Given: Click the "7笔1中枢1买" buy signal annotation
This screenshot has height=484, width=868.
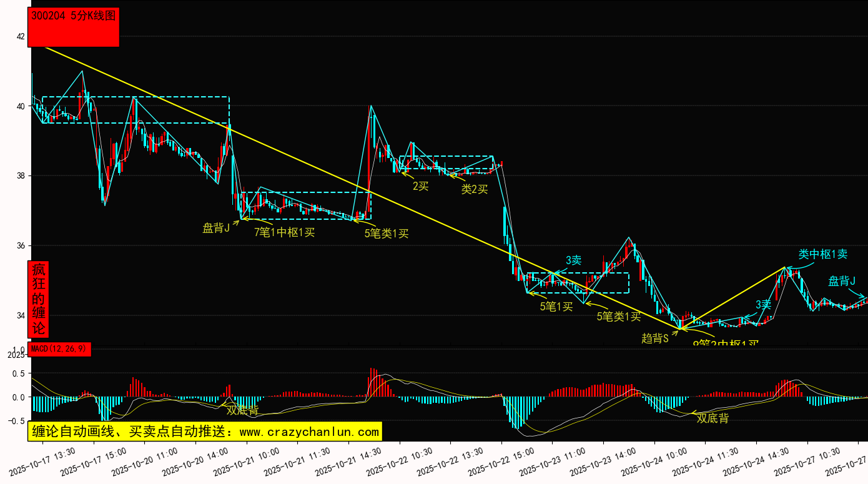Looking at the screenshot, I should click(284, 232).
